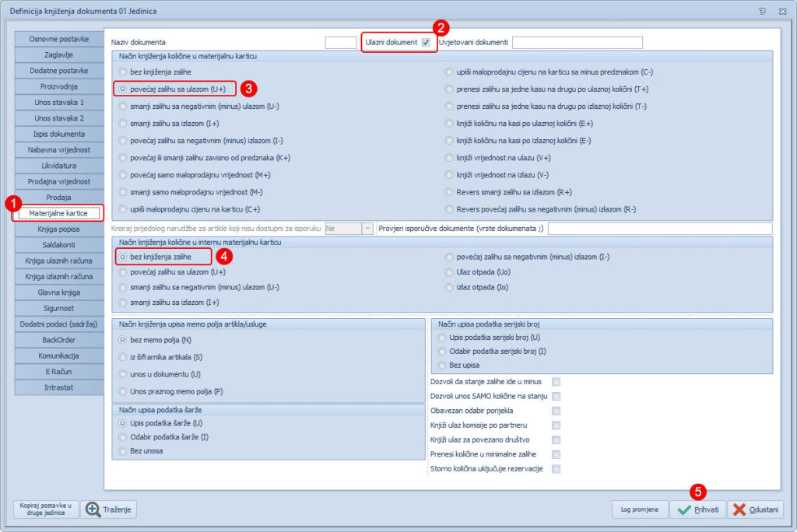Select radio smanji zalihu sa izlazom (I+) in top section
The width and height of the screenshot is (797, 532).
[124, 123]
